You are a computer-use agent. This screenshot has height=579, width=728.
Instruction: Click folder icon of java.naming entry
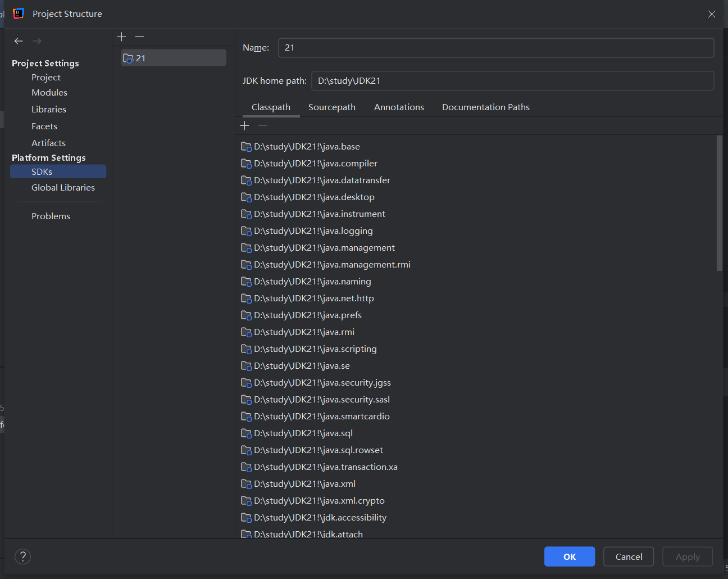pyautogui.click(x=246, y=282)
